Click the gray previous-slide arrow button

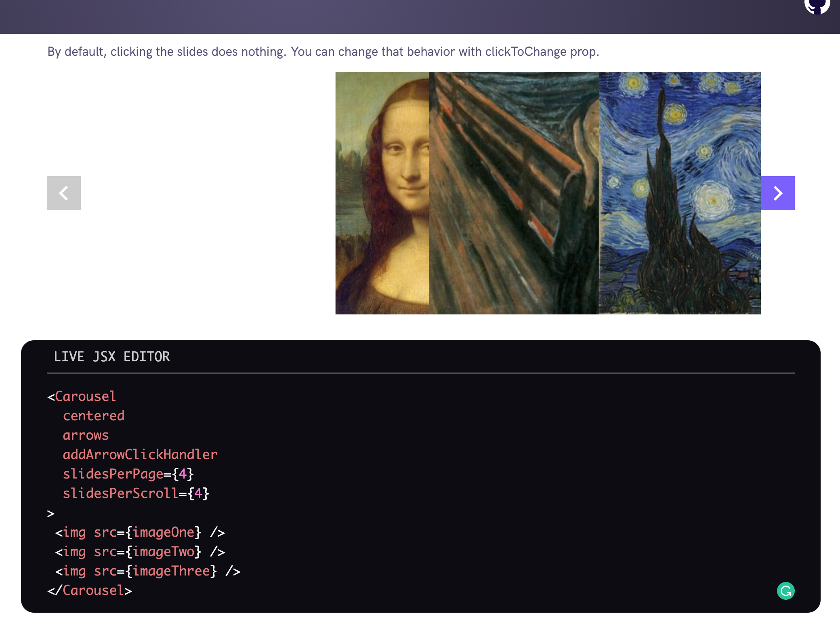click(x=64, y=193)
